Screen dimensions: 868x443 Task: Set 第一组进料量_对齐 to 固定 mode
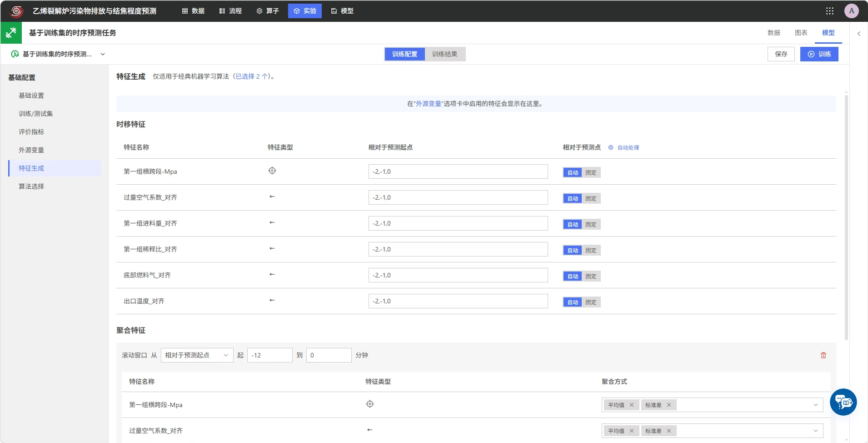(591, 224)
